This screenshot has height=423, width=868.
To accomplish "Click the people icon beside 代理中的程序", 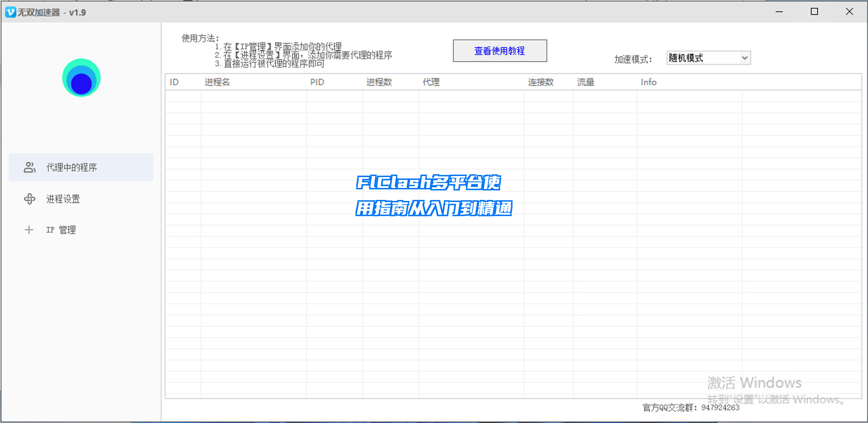I will (x=30, y=167).
